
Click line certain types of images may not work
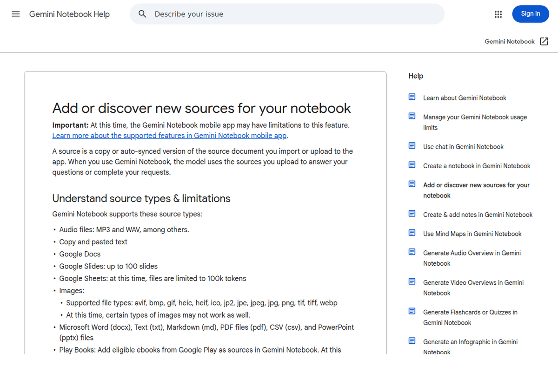158,315
